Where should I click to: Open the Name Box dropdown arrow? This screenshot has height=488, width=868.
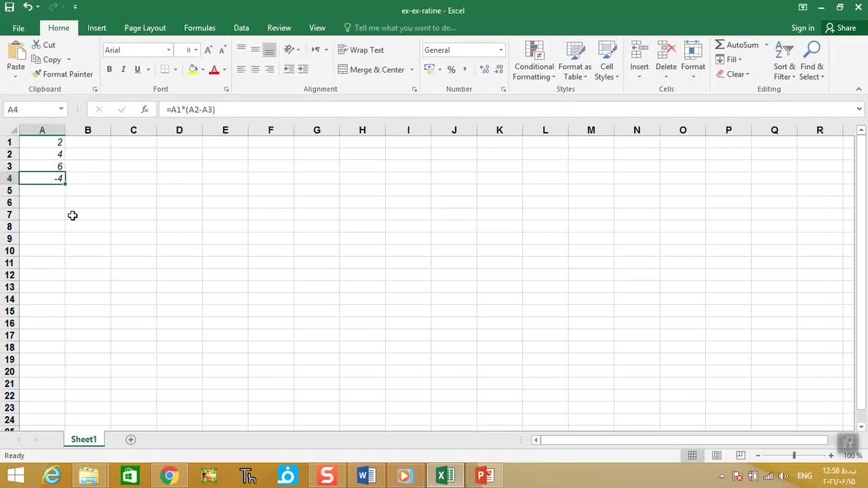61,109
